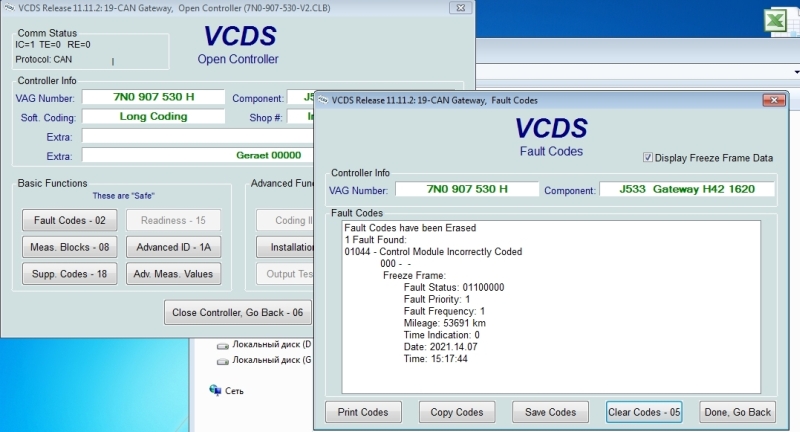Viewport: 800px width, 432px height.
Task: Click Done, Go Back button
Action: click(x=737, y=412)
